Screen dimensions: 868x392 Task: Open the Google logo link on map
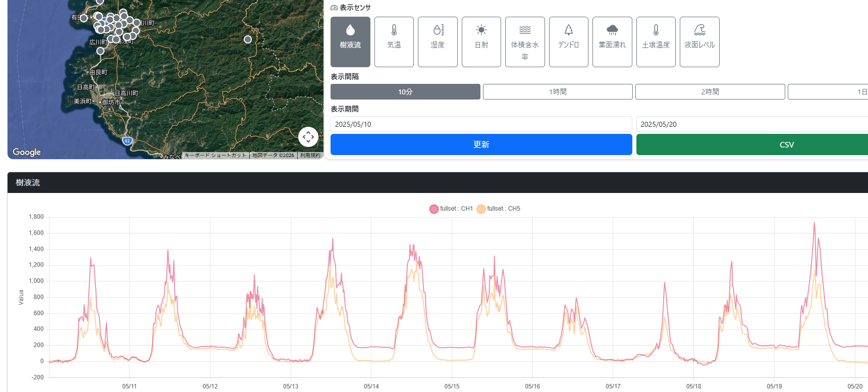27,152
